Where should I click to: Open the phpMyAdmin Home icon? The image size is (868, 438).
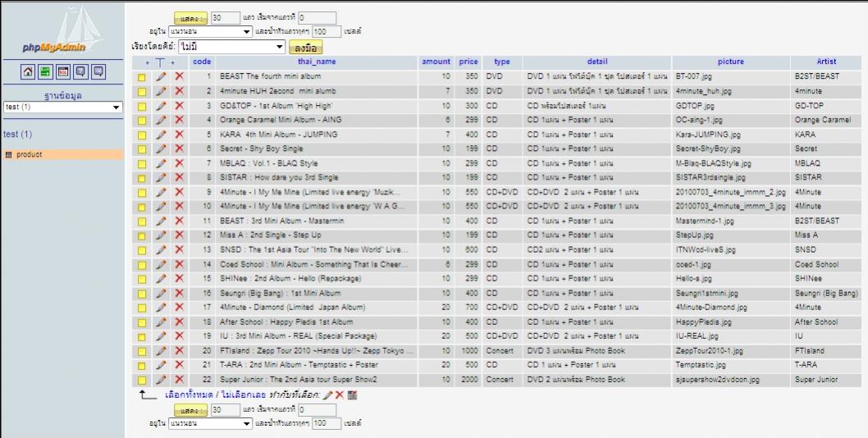pos(28,71)
